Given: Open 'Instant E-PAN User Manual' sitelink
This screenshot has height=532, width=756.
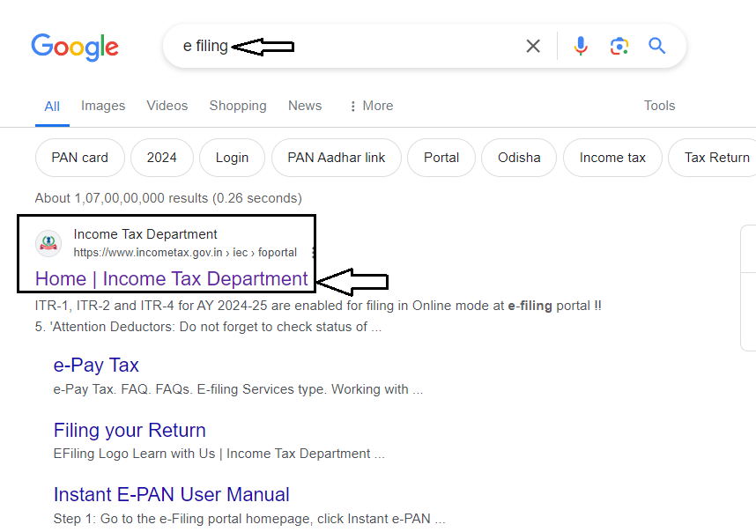Looking at the screenshot, I should (x=172, y=495).
